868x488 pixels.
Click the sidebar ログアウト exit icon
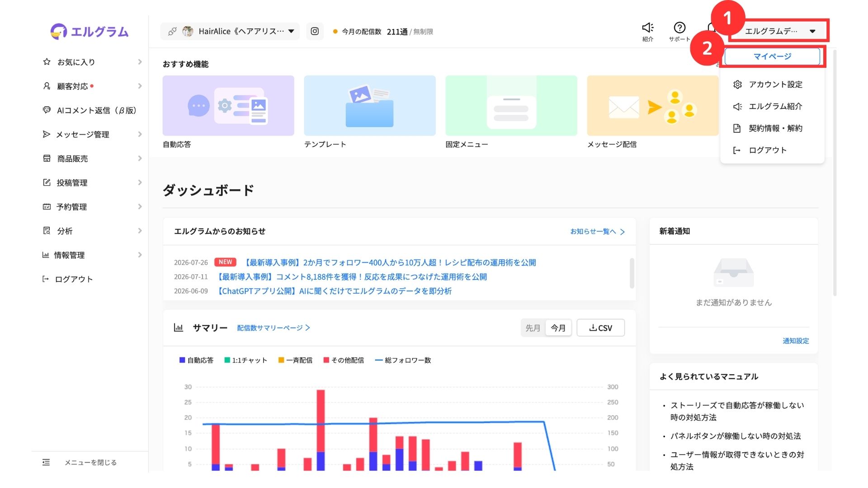[x=45, y=279]
